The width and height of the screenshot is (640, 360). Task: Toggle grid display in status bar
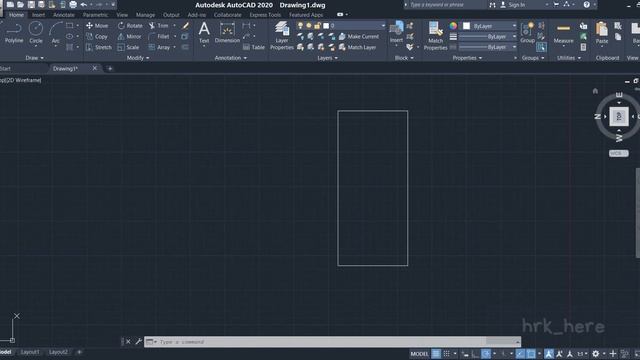(x=436, y=353)
